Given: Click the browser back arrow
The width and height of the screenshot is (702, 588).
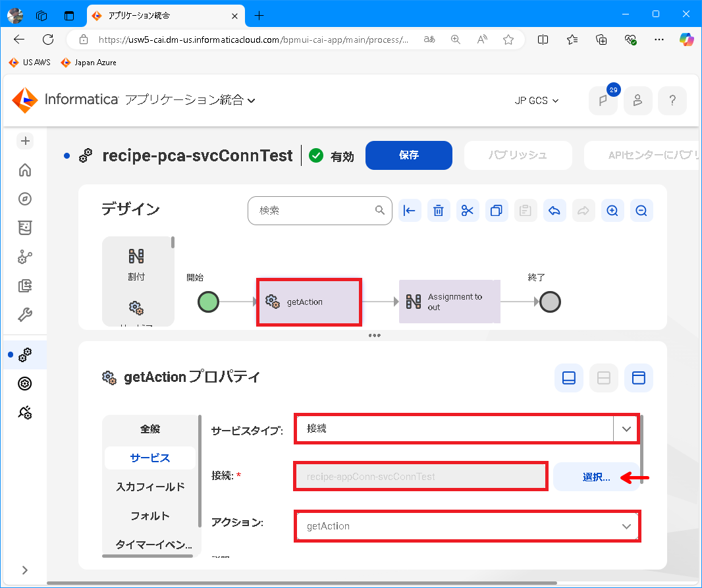Looking at the screenshot, I should 19,40.
